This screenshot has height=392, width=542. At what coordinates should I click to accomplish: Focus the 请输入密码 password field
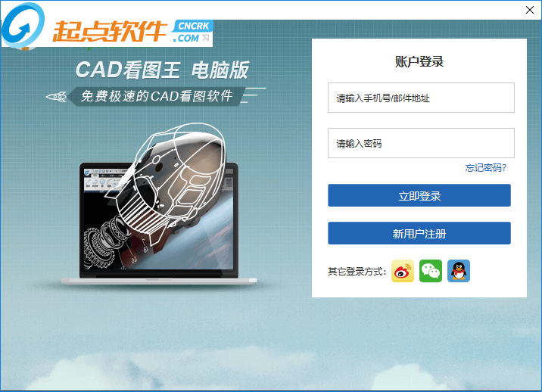click(421, 143)
